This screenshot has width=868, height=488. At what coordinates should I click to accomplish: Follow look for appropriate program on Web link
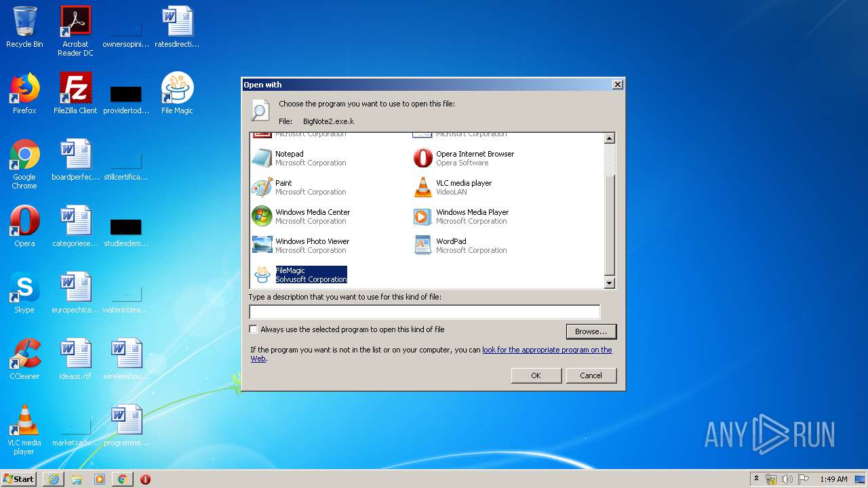coord(547,350)
